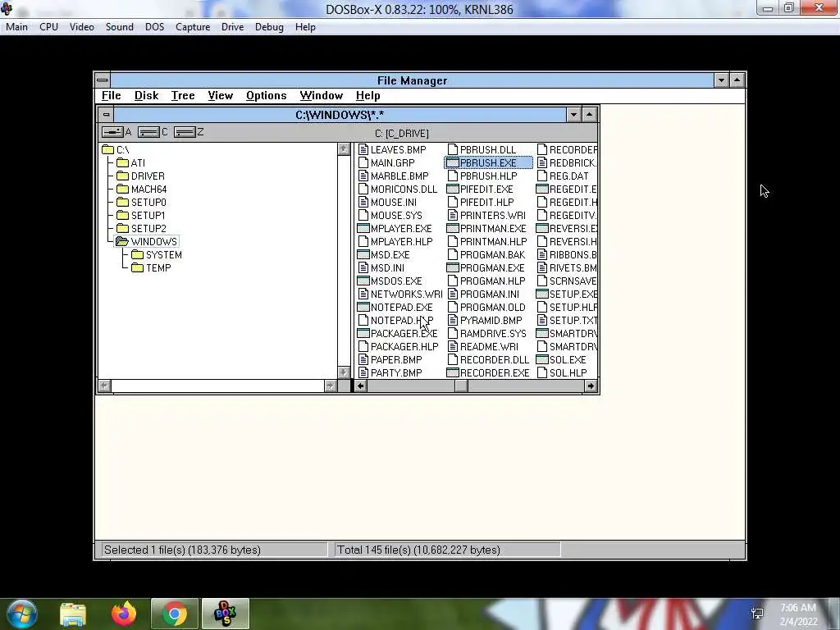Select drive Z icon
Viewport: 840px width, 630px height.
point(185,132)
